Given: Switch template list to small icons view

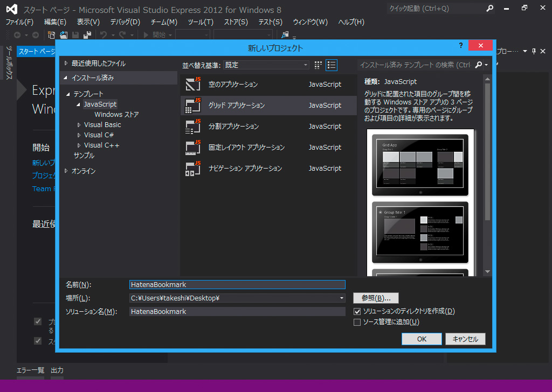Looking at the screenshot, I should pos(318,65).
